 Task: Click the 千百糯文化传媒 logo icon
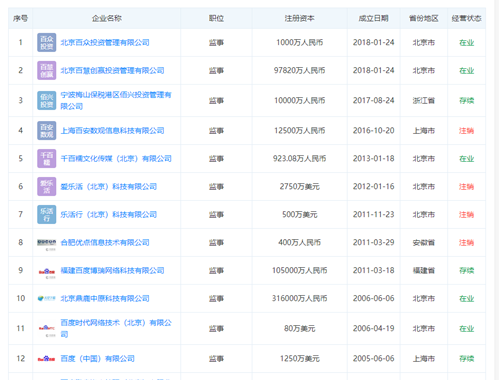[x=47, y=159]
